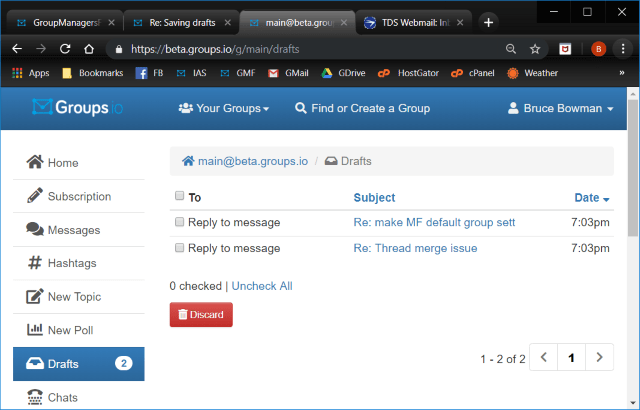Discard the checked drafts

tap(201, 315)
